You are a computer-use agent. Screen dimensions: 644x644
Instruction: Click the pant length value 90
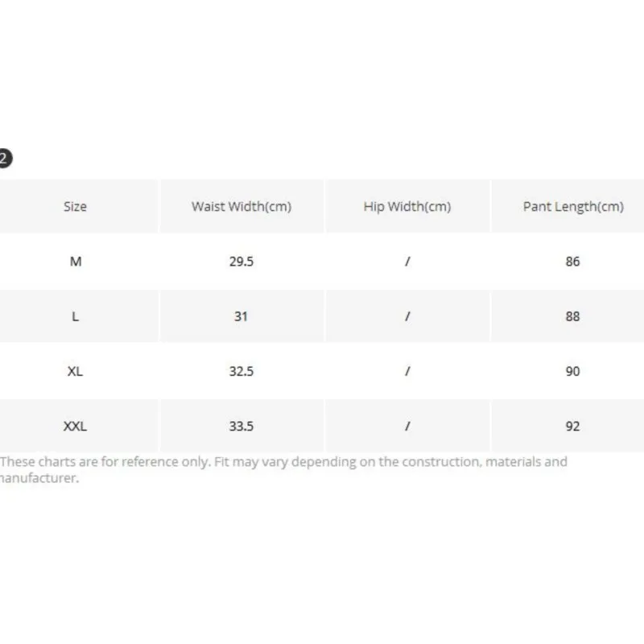[x=573, y=371]
